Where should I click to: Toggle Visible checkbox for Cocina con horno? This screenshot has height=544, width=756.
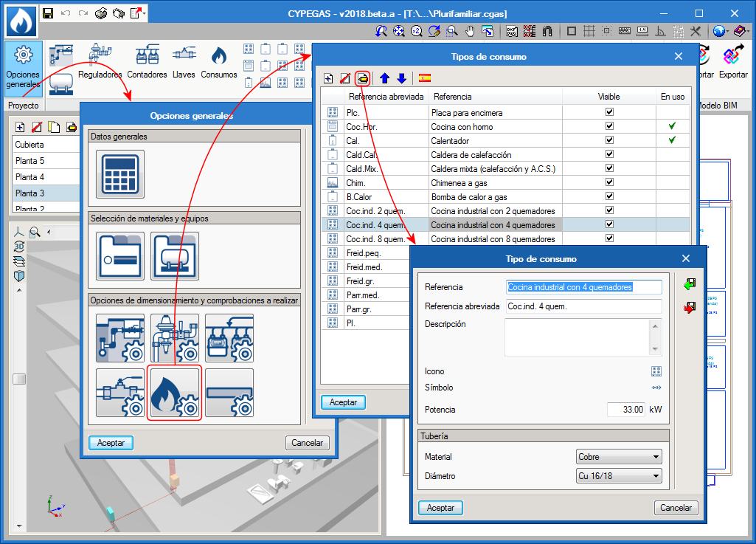pos(609,126)
